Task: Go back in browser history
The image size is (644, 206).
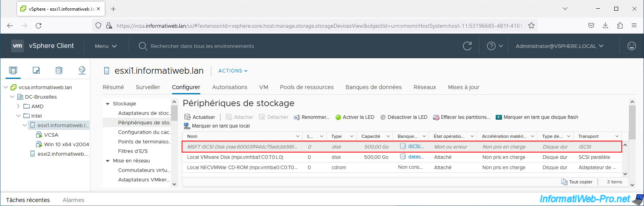Action: pyautogui.click(x=10, y=25)
